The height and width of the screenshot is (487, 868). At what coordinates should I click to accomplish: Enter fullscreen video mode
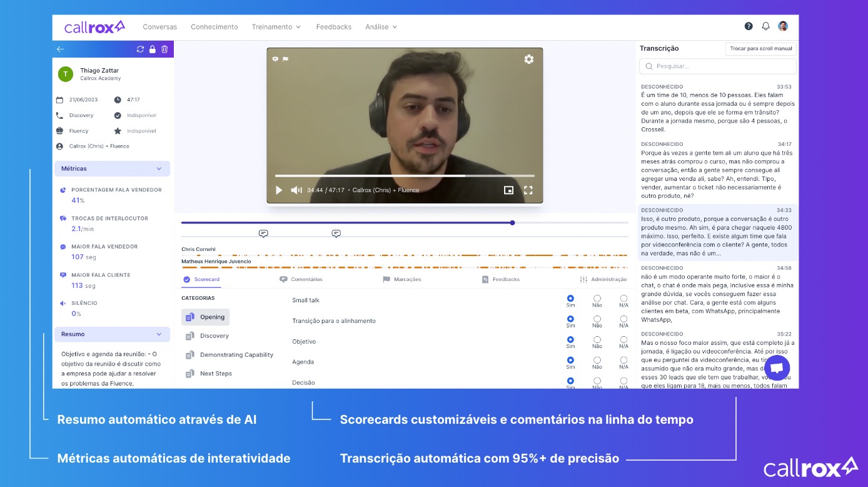(528, 190)
